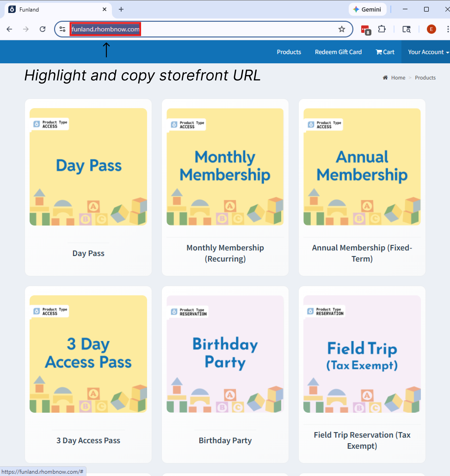This screenshot has width=450, height=476.
Task: Go to Home breadcrumb link
Action: (x=398, y=78)
